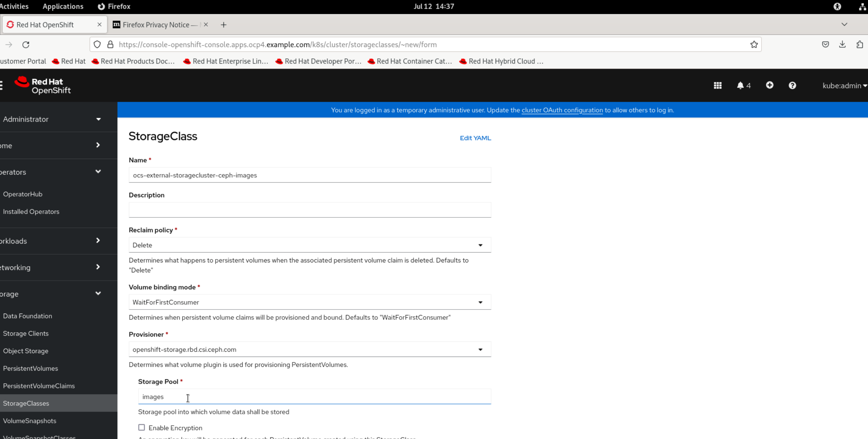Open the cluster OAuth configuration link

[562, 110]
